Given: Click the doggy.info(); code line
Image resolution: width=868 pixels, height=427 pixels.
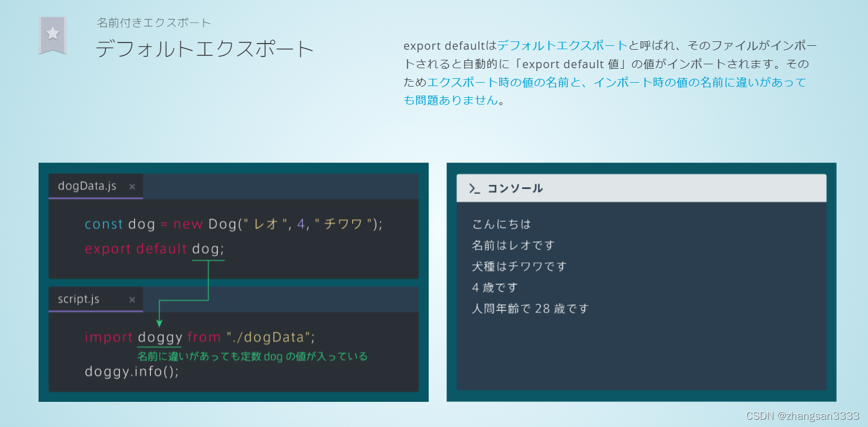Looking at the screenshot, I should pos(132,371).
